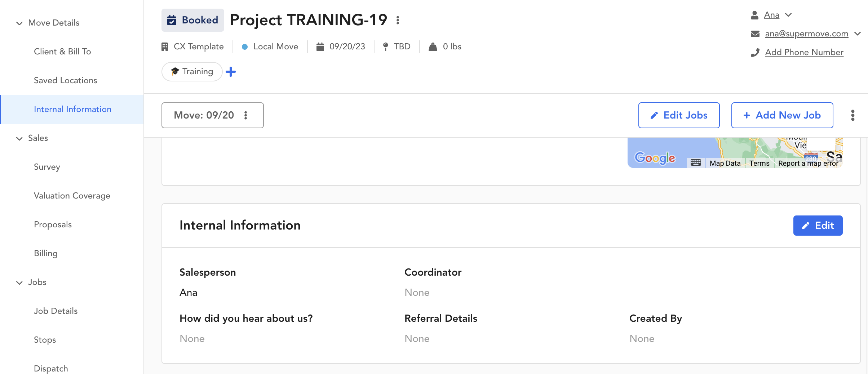Click the blue plus icon beside the Training tag
Viewport: 868px width, 374px height.
point(231,72)
